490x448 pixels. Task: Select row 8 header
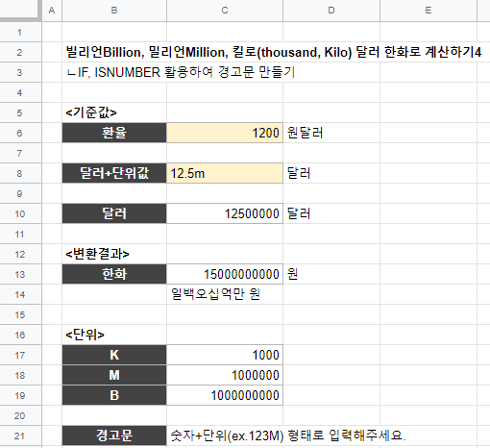pos(20,173)
